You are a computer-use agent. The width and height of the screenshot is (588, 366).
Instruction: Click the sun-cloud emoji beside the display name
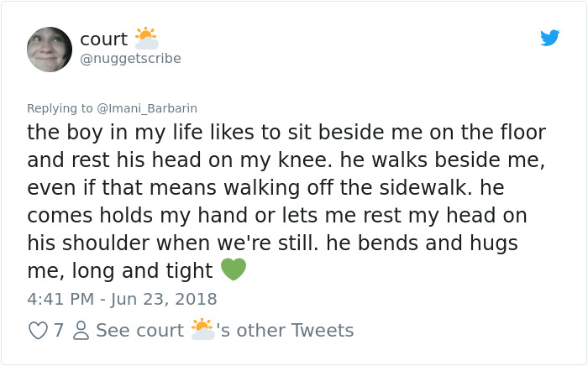pos(146,38)
